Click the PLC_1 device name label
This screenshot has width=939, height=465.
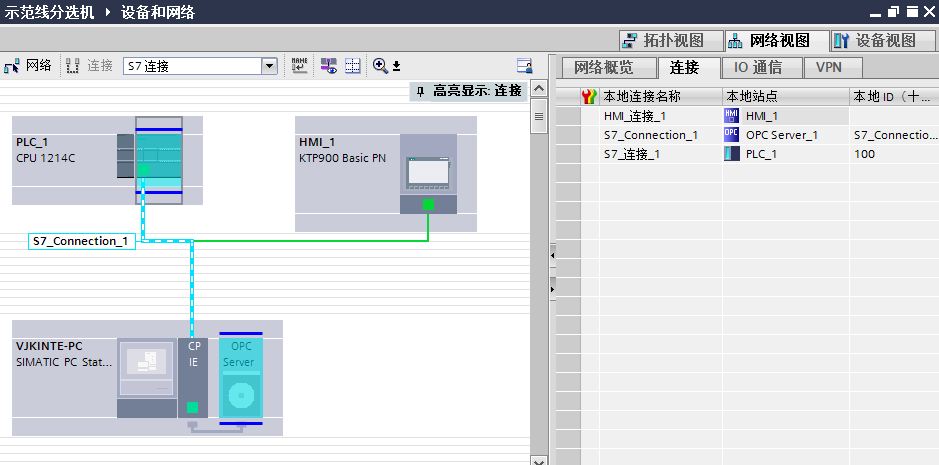point(31,142)
